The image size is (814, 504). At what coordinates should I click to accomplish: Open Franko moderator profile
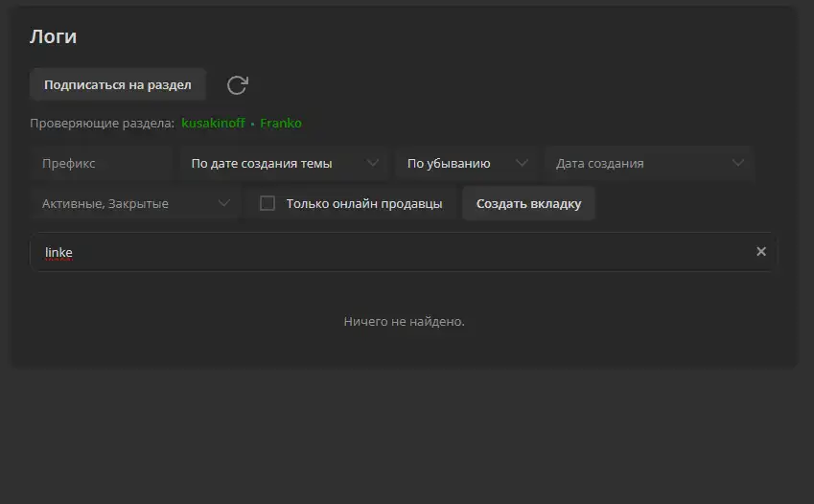[280, 123]
